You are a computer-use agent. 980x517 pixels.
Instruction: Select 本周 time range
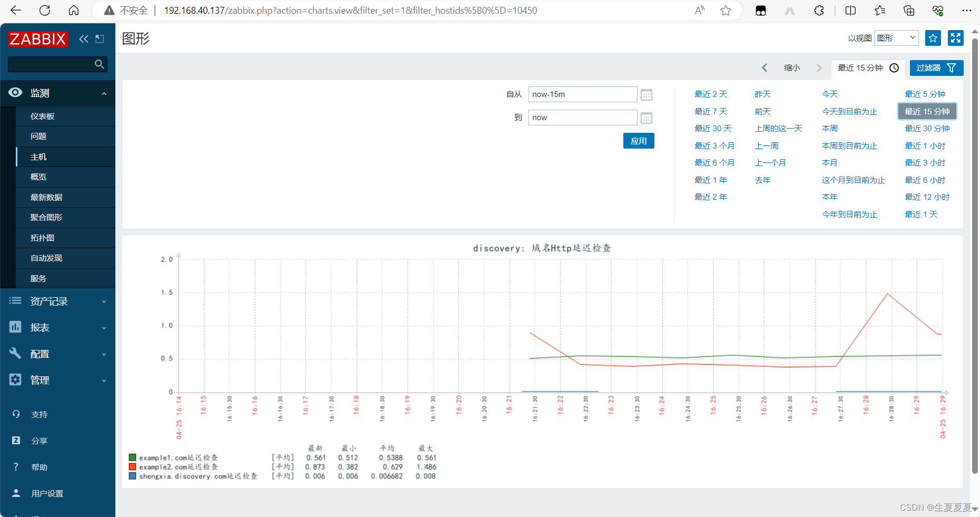(x=830, y=129)
